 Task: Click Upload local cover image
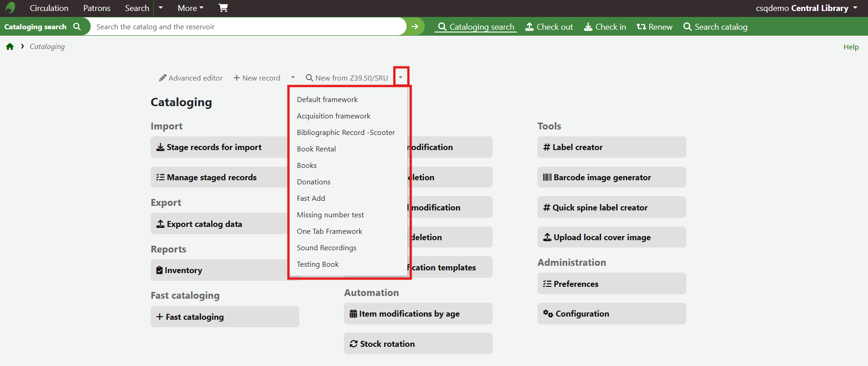pos(611,237)
